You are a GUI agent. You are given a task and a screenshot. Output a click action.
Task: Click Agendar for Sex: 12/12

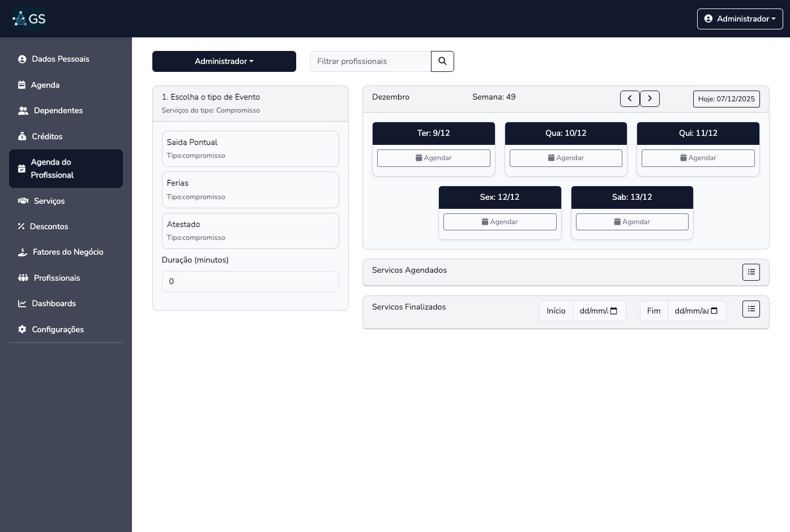(x=499, y=221)
